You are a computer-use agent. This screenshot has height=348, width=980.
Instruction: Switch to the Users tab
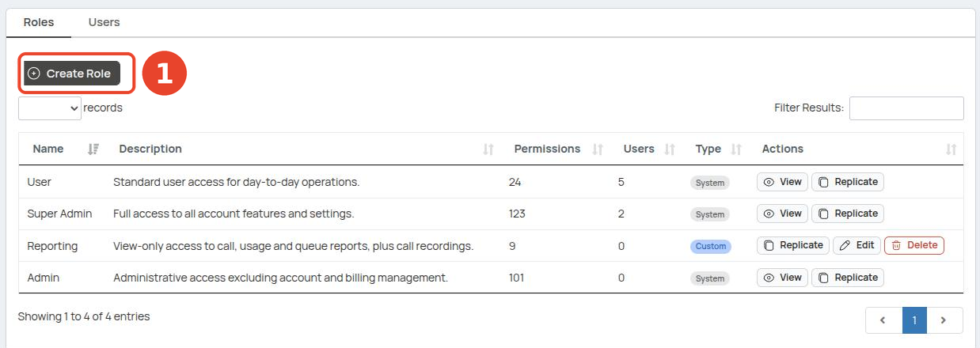tap(104, 22)
